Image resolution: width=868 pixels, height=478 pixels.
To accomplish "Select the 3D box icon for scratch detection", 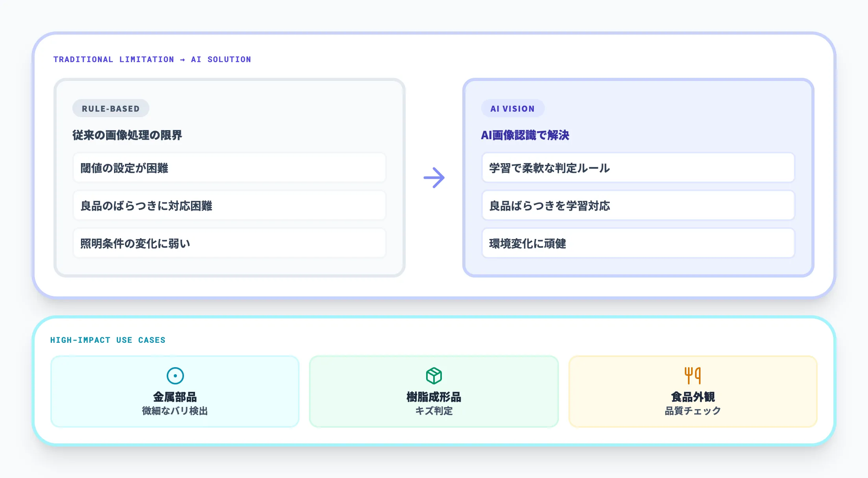I will [x=434, y=375].
